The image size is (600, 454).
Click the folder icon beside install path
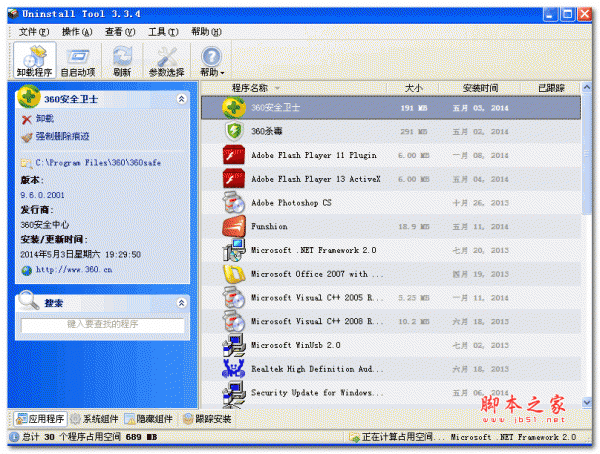[x=26, y=163]
